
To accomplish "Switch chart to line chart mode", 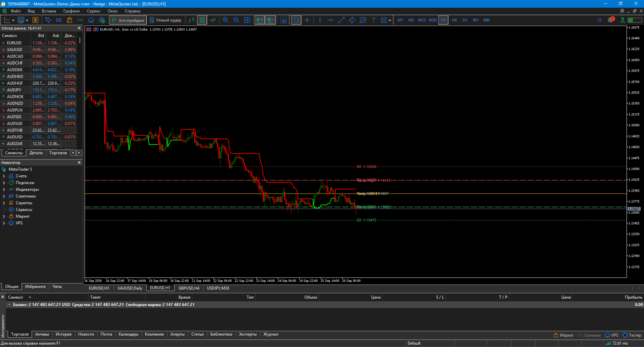I will click(213, 20).
